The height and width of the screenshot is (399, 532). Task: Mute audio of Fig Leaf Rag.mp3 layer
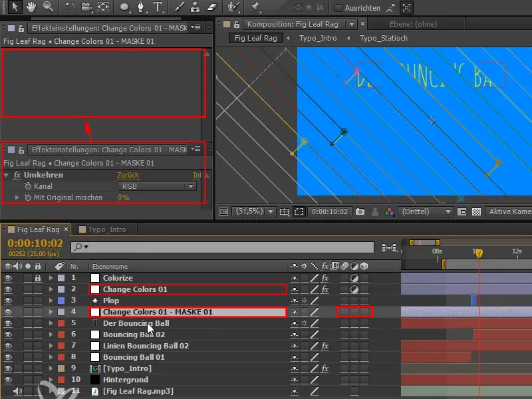(x=18, y=391)
